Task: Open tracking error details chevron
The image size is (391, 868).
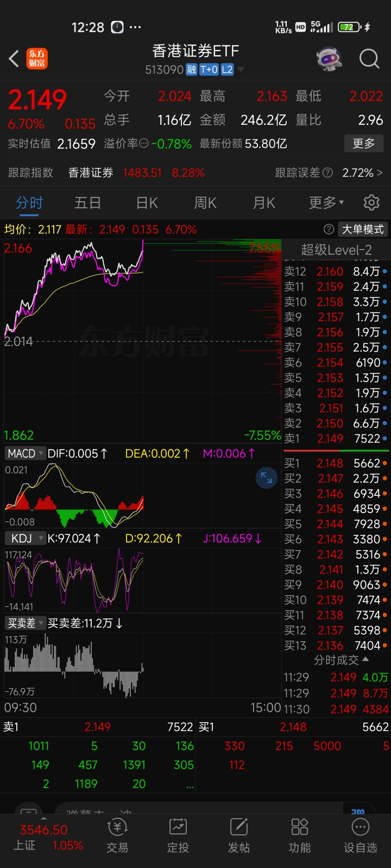Action: coord(380,173)
